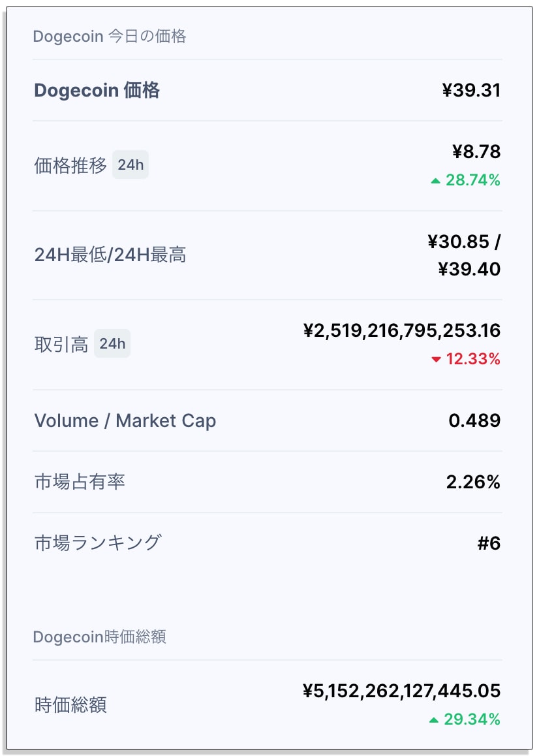Image resolution: width=539 pixels, height=756 pixels.
Task: Click the market cap ¥5,152,262,127,445.05
Action: (402, 691)
